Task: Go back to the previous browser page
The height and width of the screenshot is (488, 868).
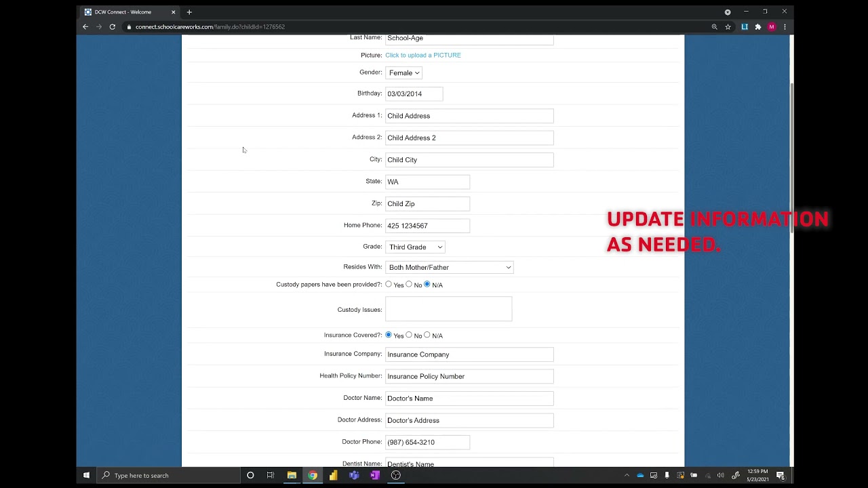Action: click(85, 27)
